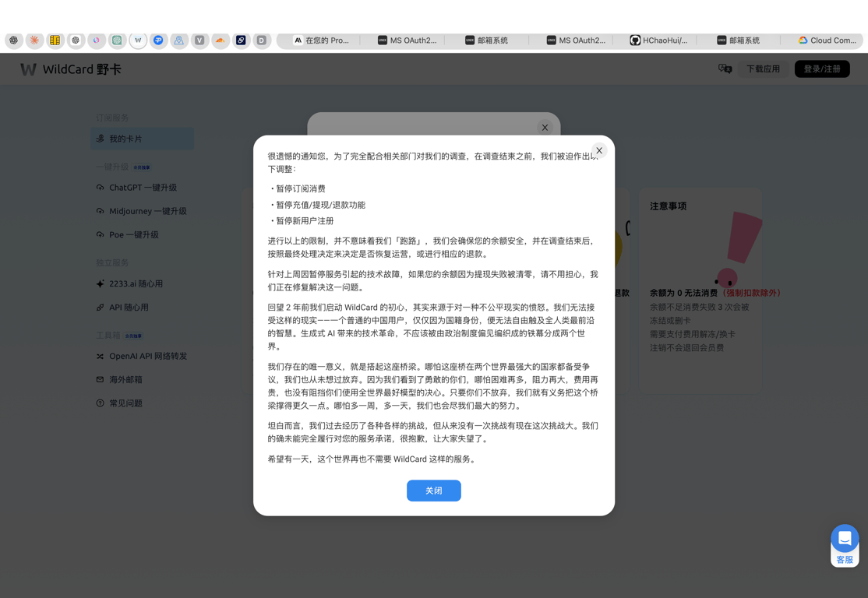Click the final line 希望有一天

(x=372, y=459)
